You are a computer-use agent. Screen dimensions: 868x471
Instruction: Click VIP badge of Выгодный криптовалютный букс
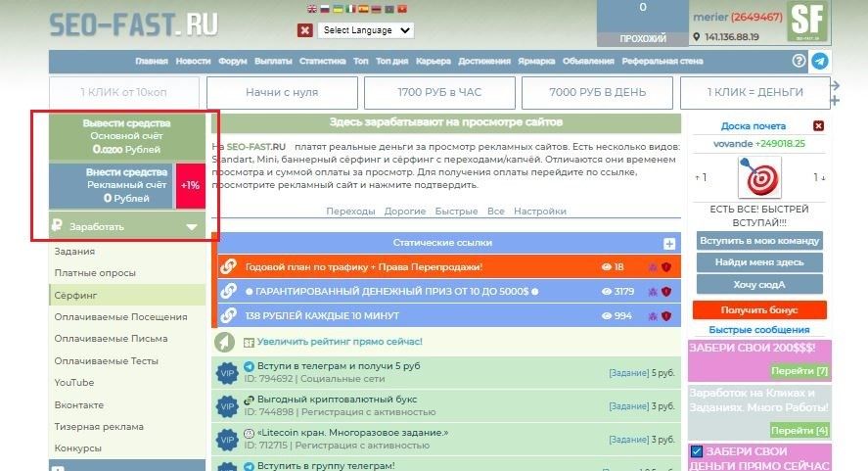tap(227, 406)
